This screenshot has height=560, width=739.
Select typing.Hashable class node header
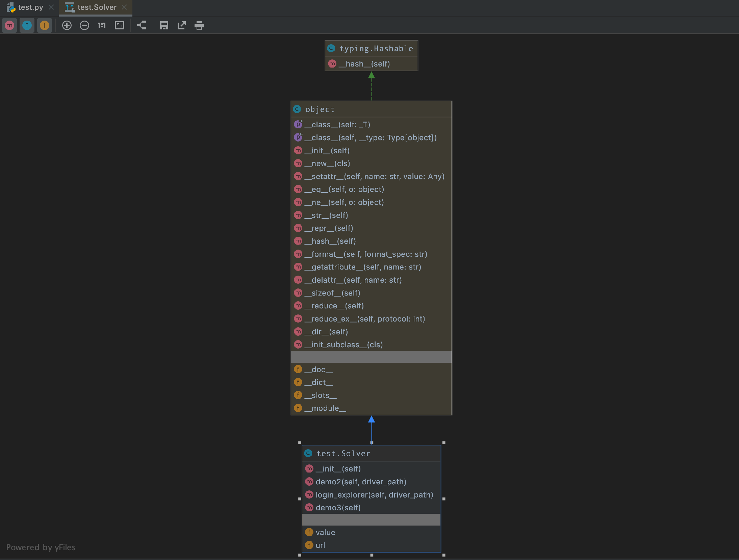(x=372, y=49)
